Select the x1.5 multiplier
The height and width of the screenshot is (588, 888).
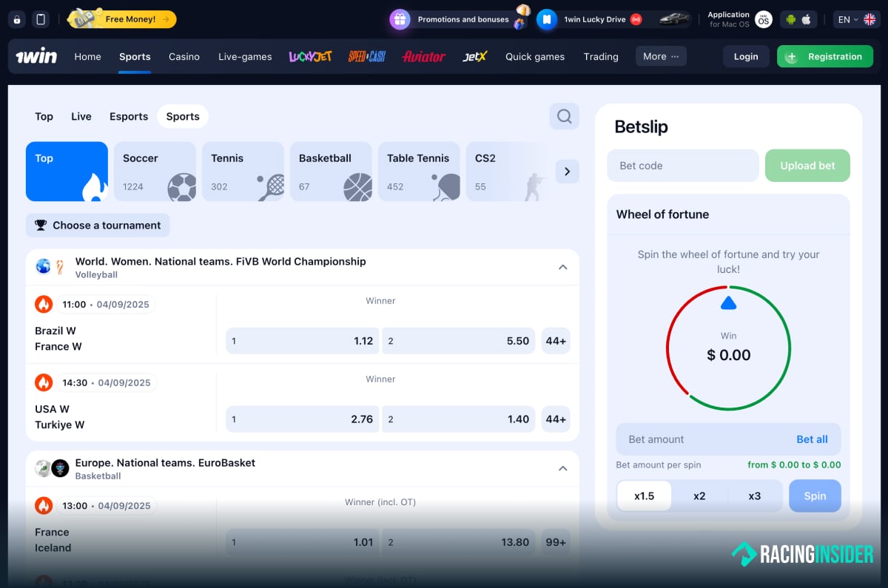point(644,496)
